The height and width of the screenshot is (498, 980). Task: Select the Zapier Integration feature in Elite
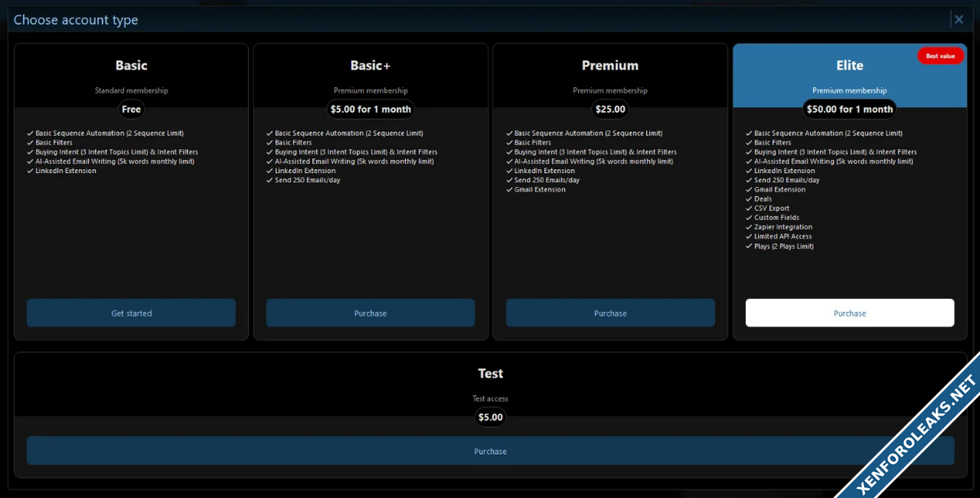click(x=782, y=227)
